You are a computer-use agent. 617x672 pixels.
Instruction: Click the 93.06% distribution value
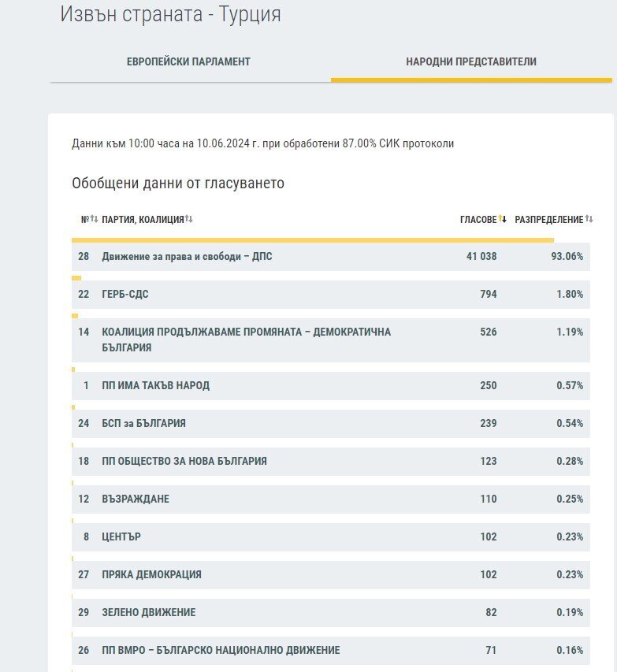(x=567, y=256)
